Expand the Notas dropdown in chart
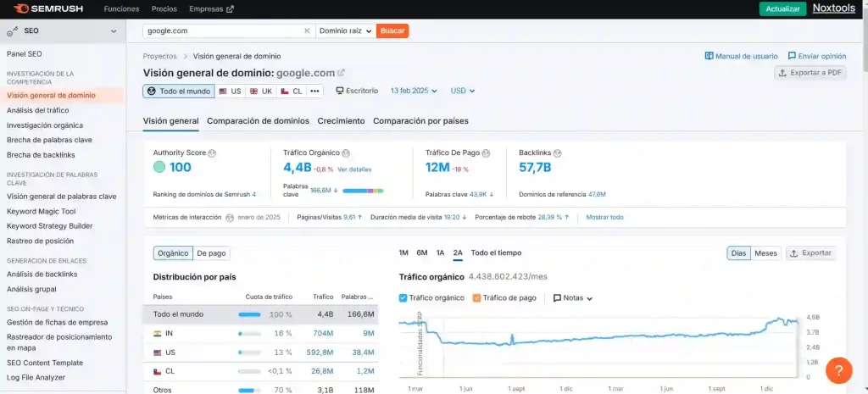Image resolution: width=868 pixels, height=394 pixels. point(573,298)
